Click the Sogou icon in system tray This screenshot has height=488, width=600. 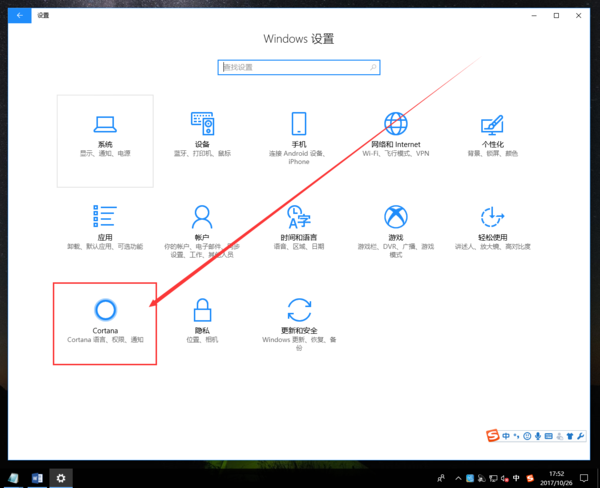click(x=530, y=478)
